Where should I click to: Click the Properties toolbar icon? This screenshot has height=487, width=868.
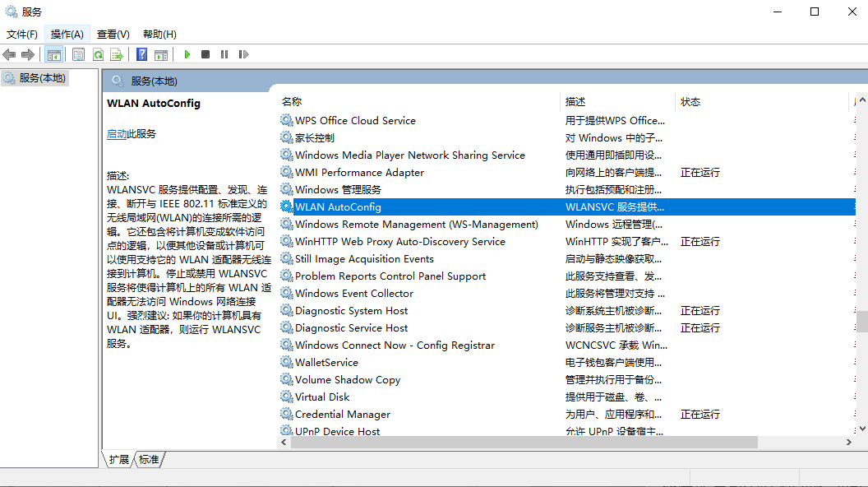(77, 54)
